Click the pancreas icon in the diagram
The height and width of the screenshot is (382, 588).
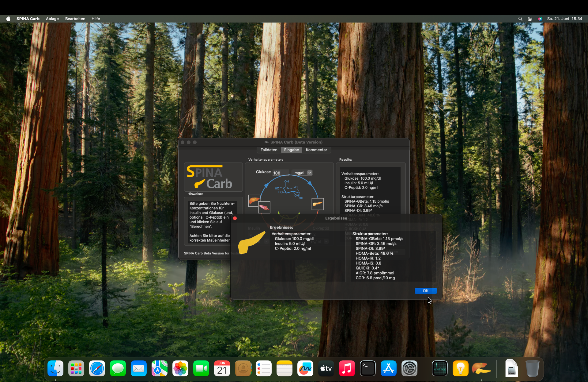(317, 204)
